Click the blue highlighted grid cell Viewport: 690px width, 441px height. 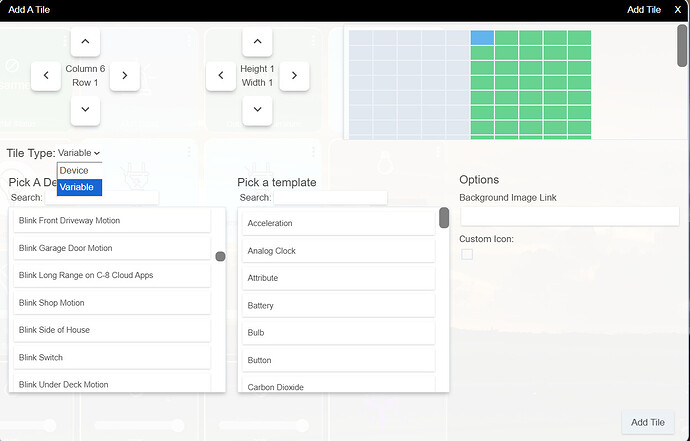click(482, 37)
